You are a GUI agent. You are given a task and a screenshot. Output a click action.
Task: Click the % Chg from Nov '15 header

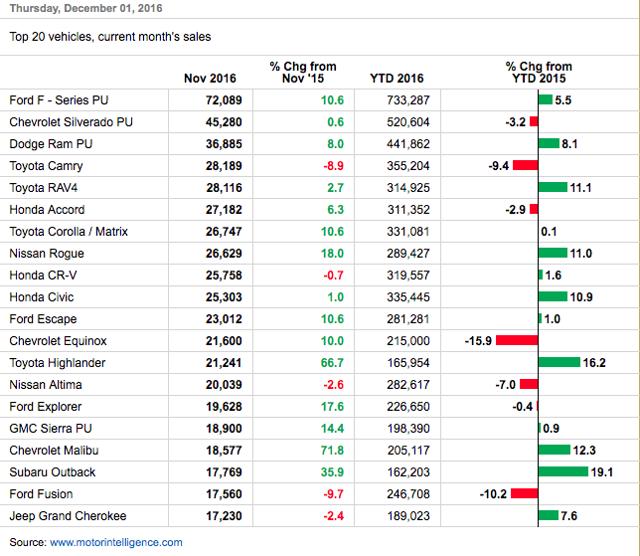(x=303, y=72)
